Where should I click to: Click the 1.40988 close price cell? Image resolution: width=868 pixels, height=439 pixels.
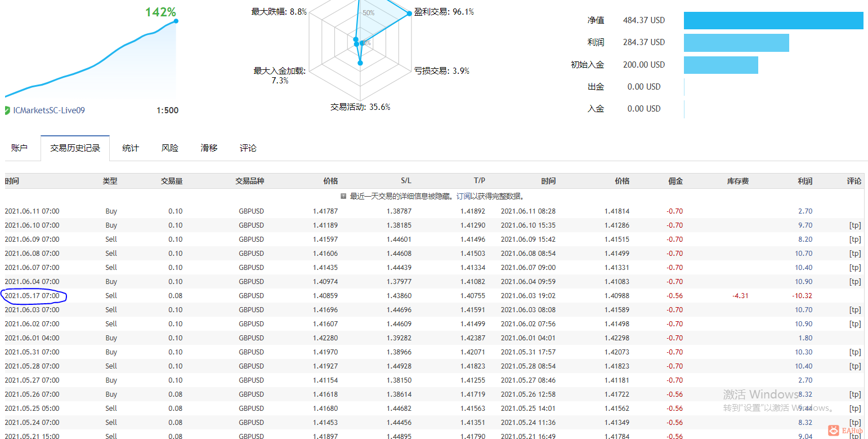click(x=617, y=296)
